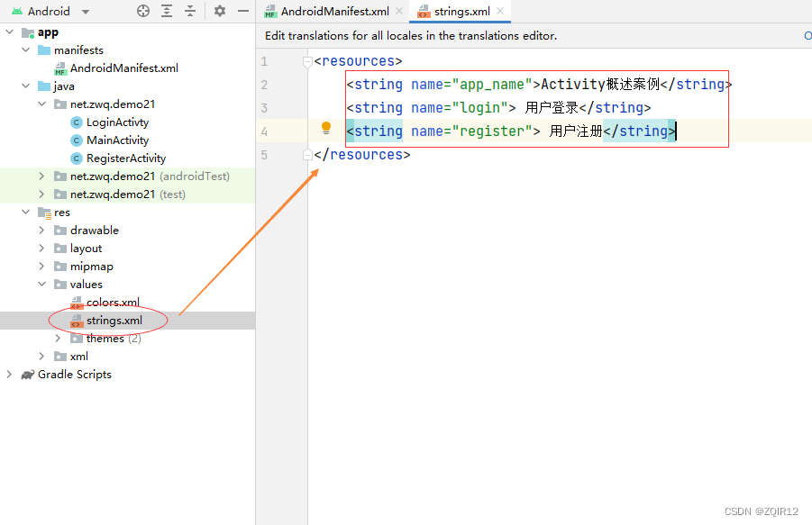Click the closing </resources> tag
The width and height of the screenshot is (812, 525).
(x=362, y=155)
